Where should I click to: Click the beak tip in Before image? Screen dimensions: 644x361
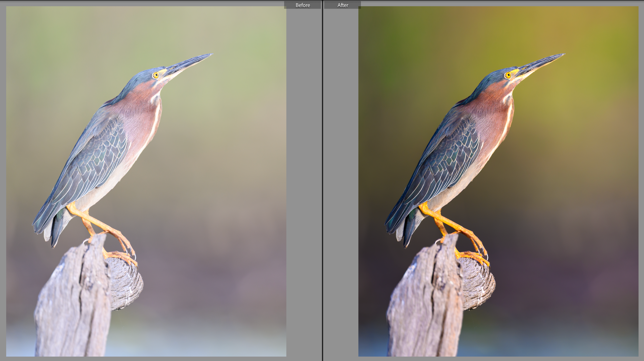point(211,54)
